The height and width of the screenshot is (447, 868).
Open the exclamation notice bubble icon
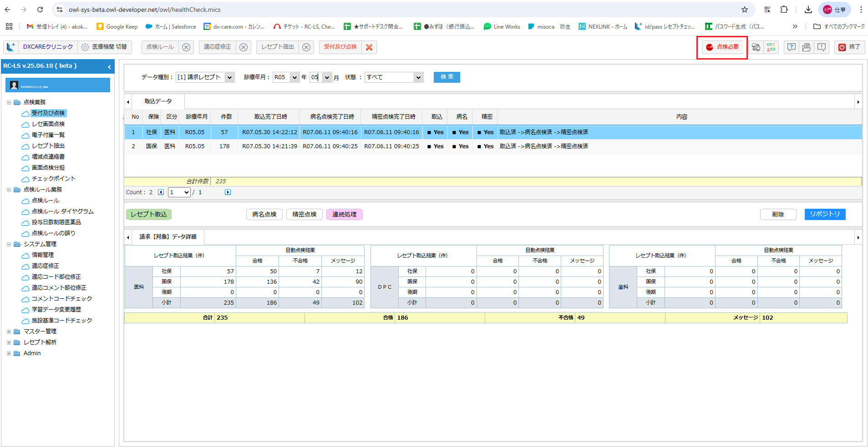click(x=822, y=47)
